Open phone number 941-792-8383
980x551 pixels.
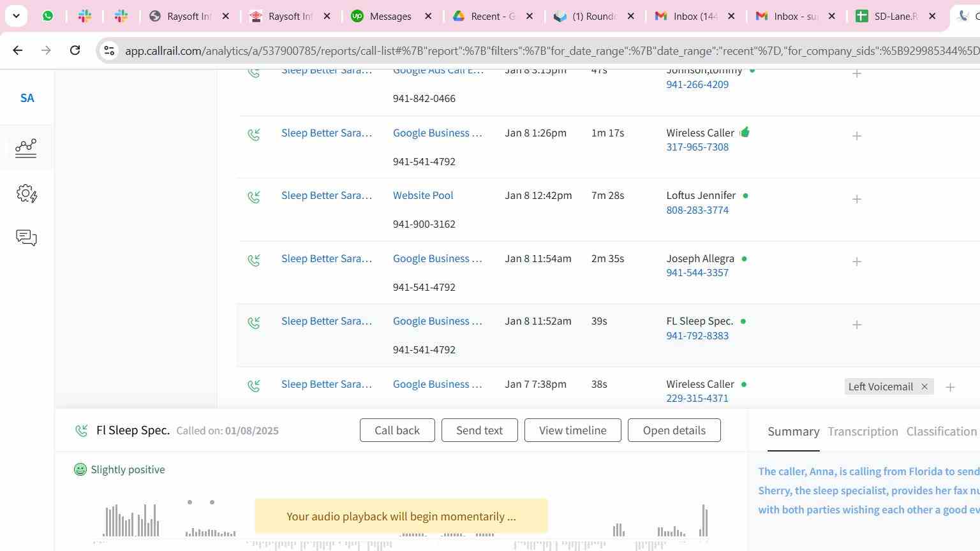click(697, 335)
